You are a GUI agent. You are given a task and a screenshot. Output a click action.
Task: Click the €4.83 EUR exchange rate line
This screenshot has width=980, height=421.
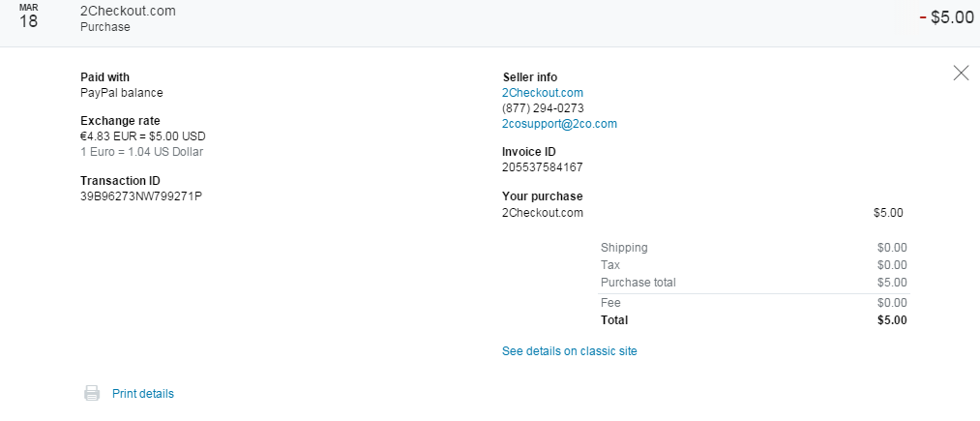click(142, 136)
